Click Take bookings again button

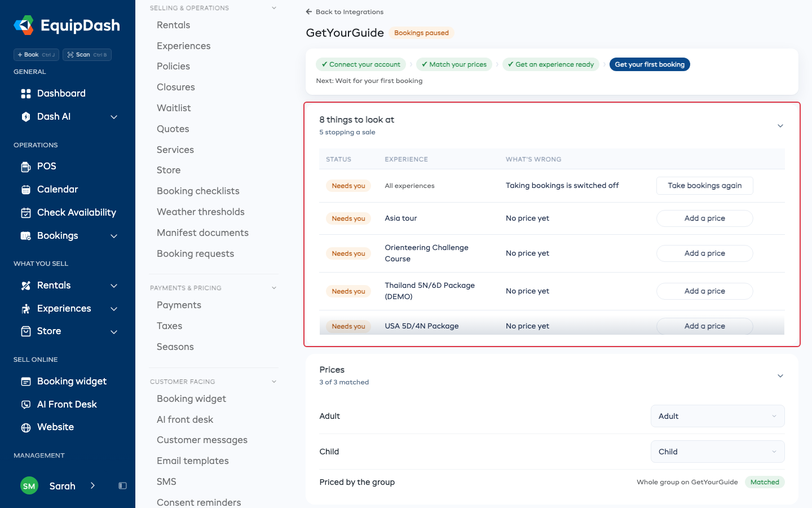pos(705,186)
